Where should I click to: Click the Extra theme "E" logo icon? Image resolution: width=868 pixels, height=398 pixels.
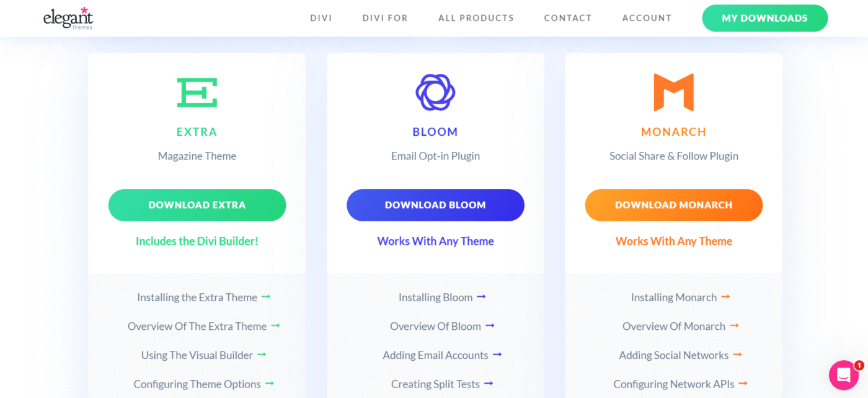197,92
